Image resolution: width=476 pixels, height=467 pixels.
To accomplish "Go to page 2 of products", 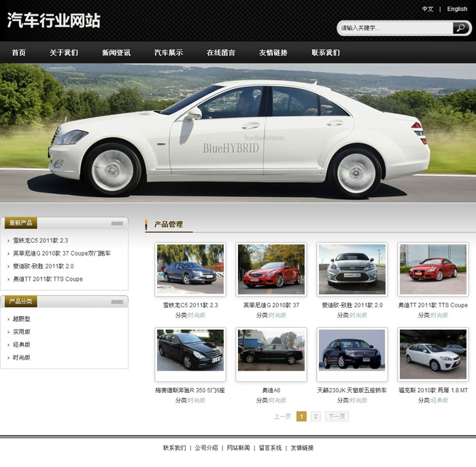I will tap(316, 416).
